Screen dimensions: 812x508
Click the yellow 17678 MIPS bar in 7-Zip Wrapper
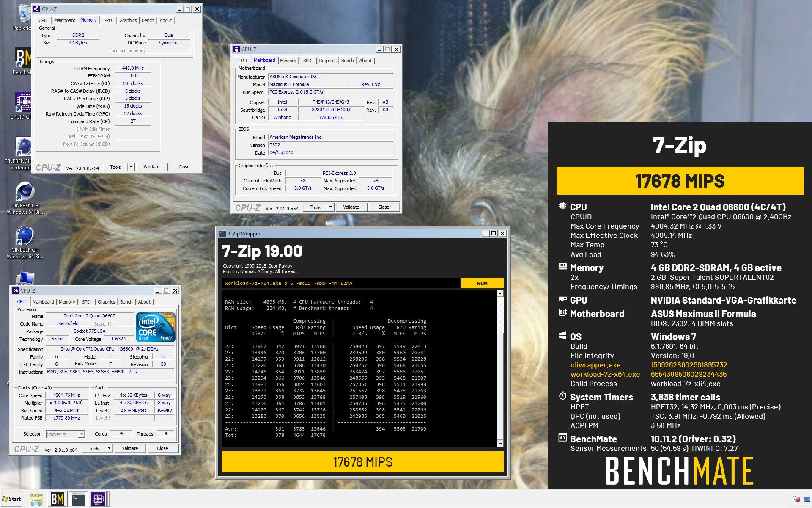click(362, 462)
